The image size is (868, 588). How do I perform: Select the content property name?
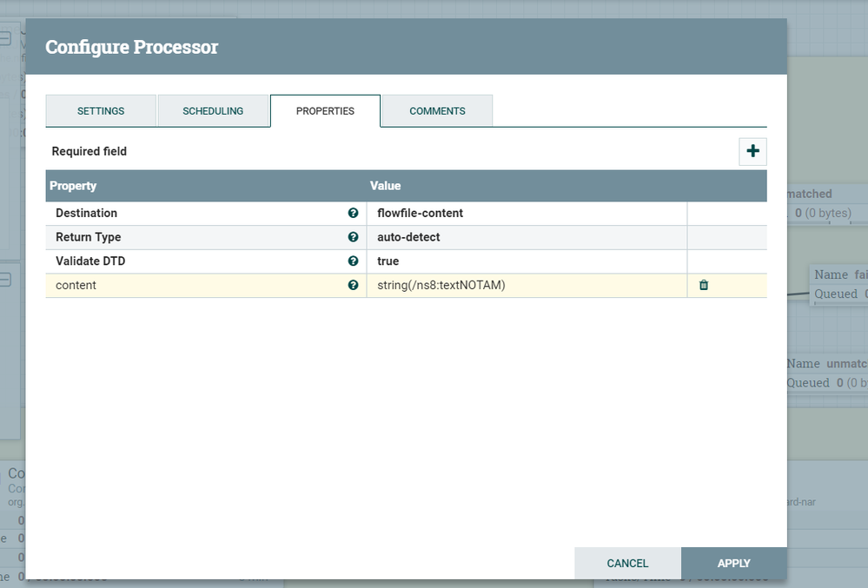tap(76, 285)
